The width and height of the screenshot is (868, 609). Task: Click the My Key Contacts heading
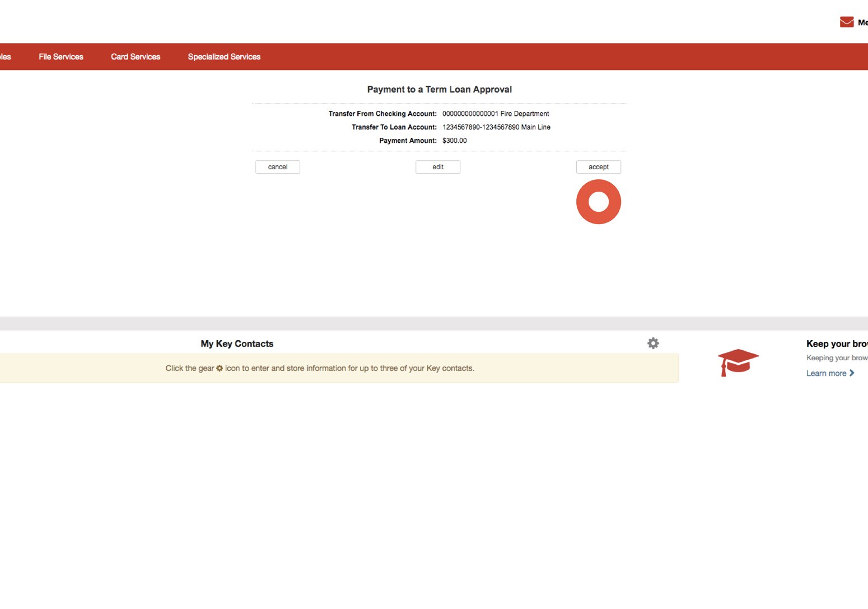237,343
